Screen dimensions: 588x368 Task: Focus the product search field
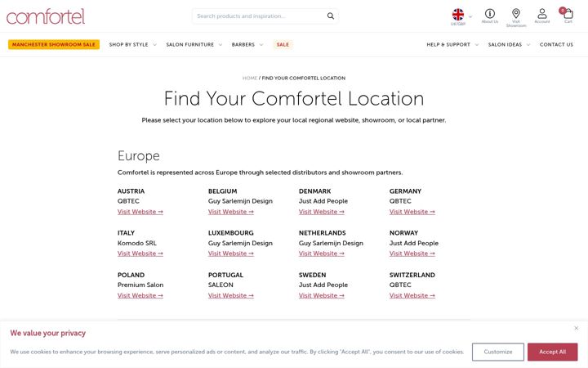pyautogui.click(x=259, y=16)
